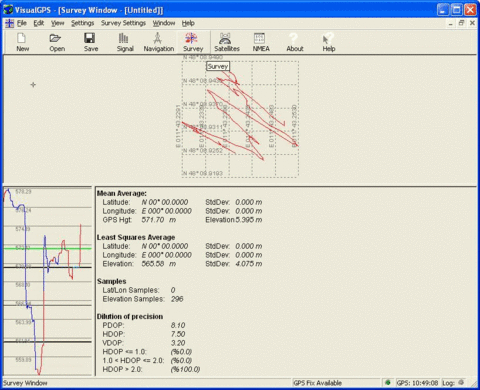Click the Log indicator in the status bar
The width and height of the screenshot is (480, 390).
[x=453, y=383]
